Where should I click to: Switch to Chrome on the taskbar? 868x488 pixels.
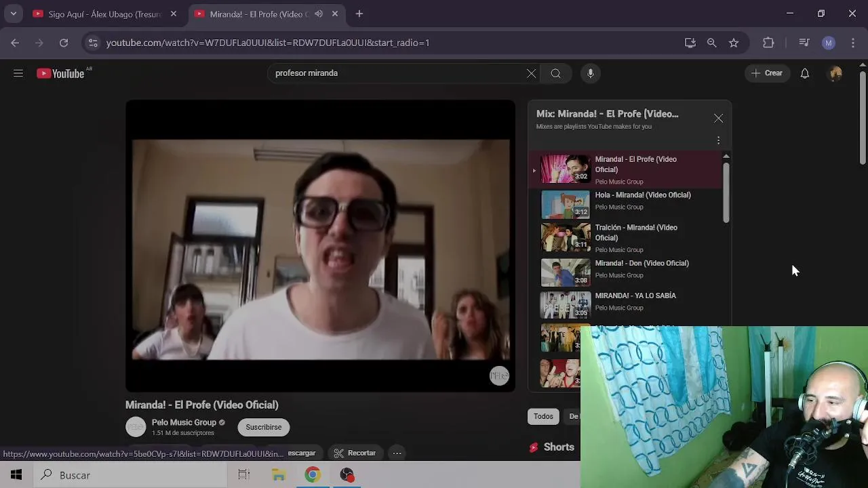(x=313, y=475)
